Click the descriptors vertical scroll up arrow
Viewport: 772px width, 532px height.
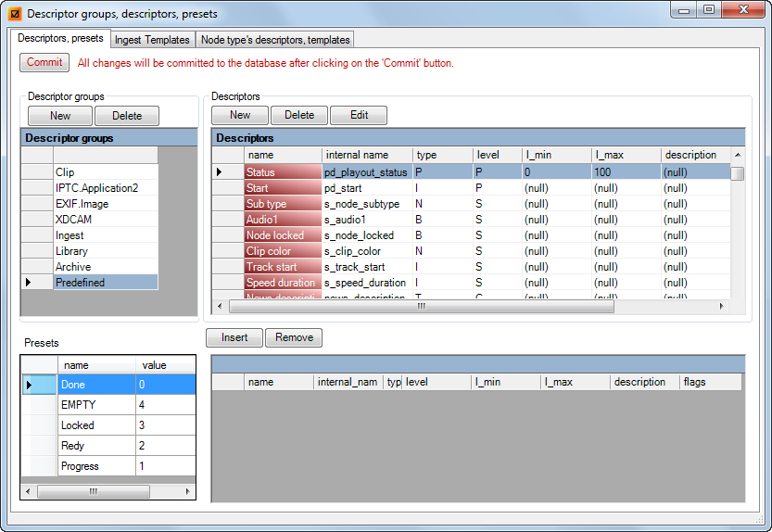point(738,155)
